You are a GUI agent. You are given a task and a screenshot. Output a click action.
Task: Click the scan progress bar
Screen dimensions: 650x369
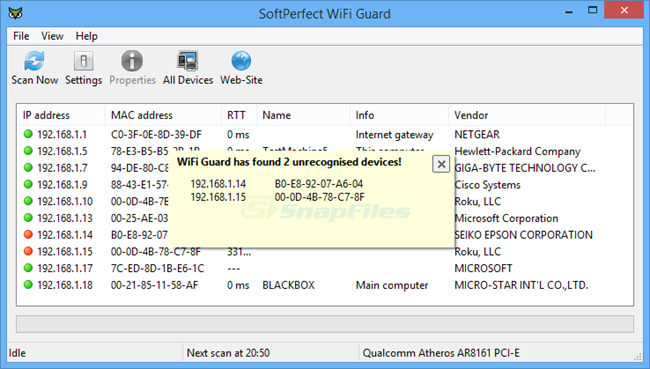[x=325, y=324]
